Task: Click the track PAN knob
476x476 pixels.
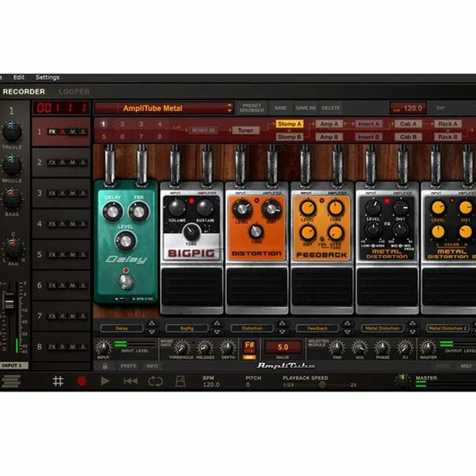Action: [13, 248]
